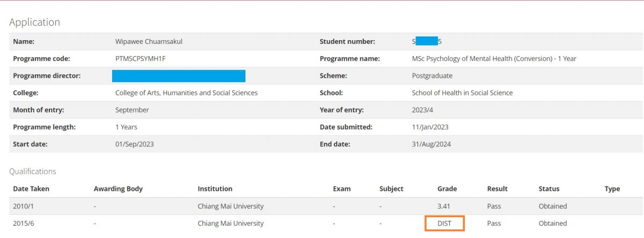
Task: Select the September month of entry
Action: pyautogui.click(x=132, y=110)
